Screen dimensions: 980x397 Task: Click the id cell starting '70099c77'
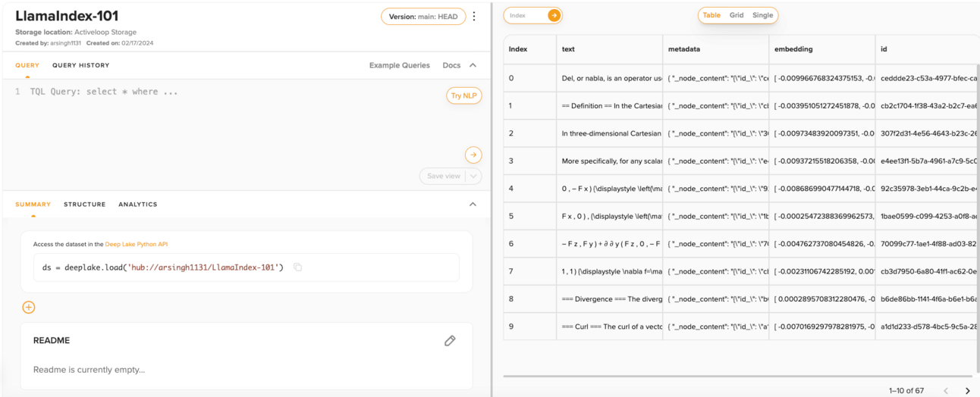[927, 244]
